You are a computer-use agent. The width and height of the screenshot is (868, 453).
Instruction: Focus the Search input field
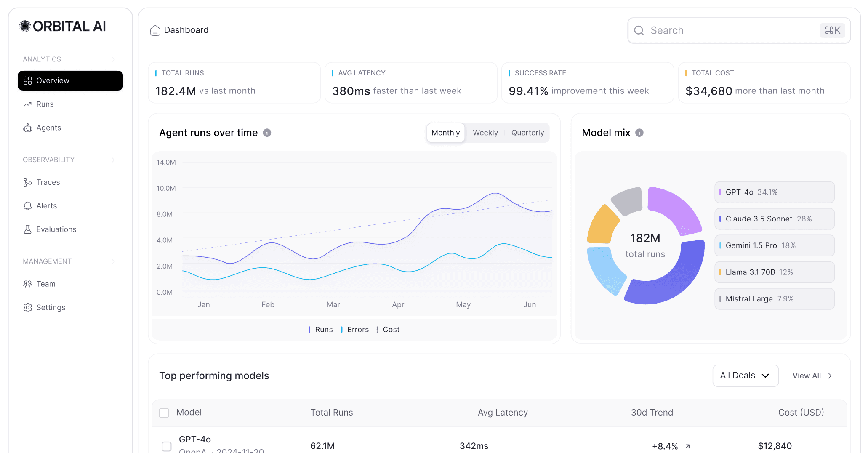739,30
